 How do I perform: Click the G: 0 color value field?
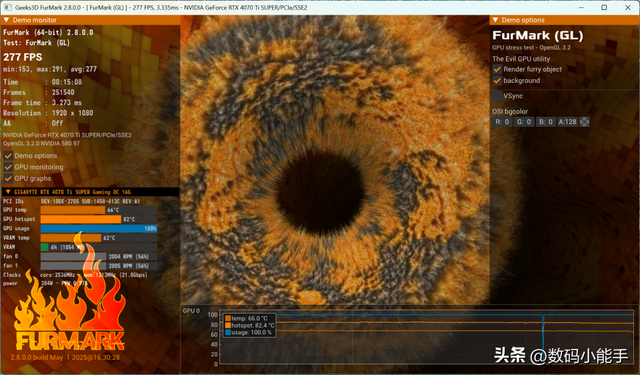(524, 122)
